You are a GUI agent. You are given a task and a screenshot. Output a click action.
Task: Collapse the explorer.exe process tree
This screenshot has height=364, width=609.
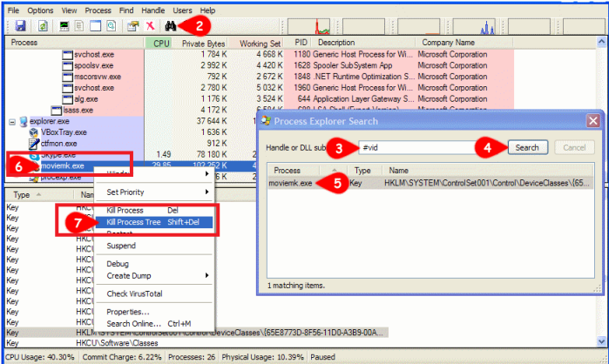(12, 122)
